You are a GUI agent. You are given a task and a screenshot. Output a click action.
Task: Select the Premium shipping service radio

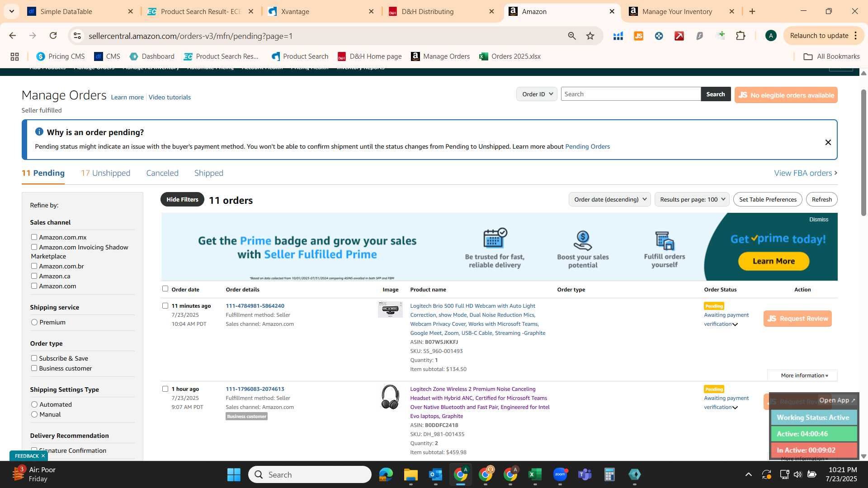pos(34,322)
